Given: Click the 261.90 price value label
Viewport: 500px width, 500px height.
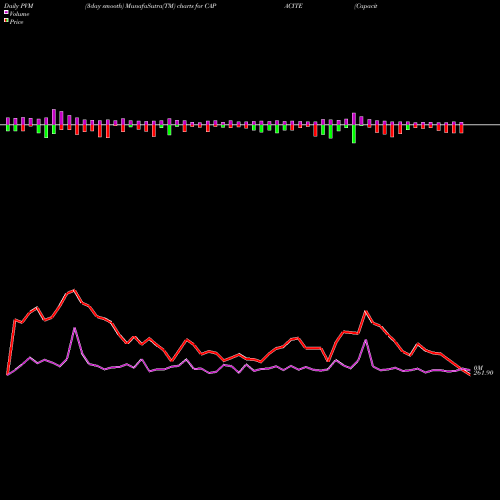Looking at the screenshot, I should 483,373.
